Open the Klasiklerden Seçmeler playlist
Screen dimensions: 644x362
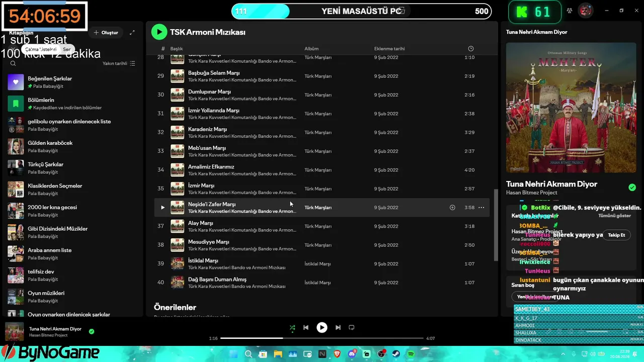tap(72, 189)
